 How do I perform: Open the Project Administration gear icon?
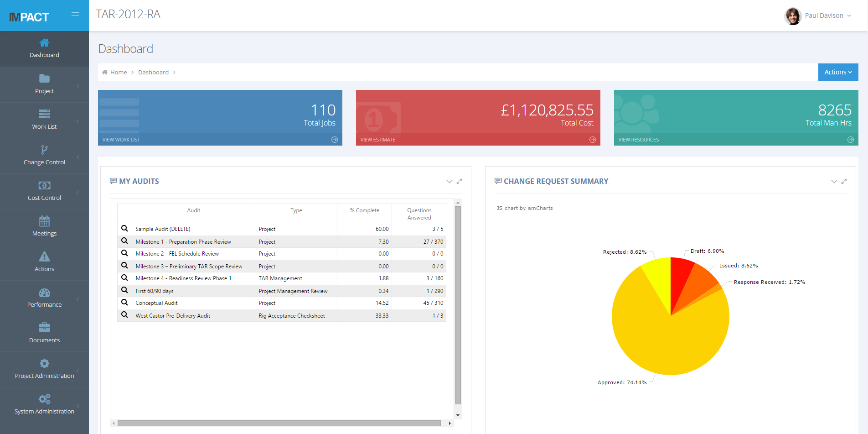(x=44, y=363)
